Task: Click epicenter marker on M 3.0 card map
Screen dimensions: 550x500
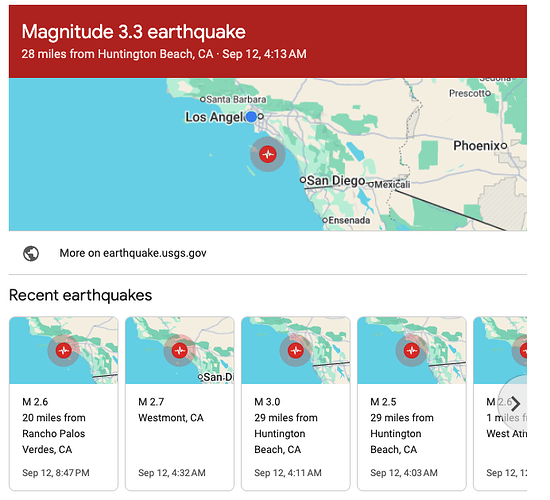Action: coord(295,350)
